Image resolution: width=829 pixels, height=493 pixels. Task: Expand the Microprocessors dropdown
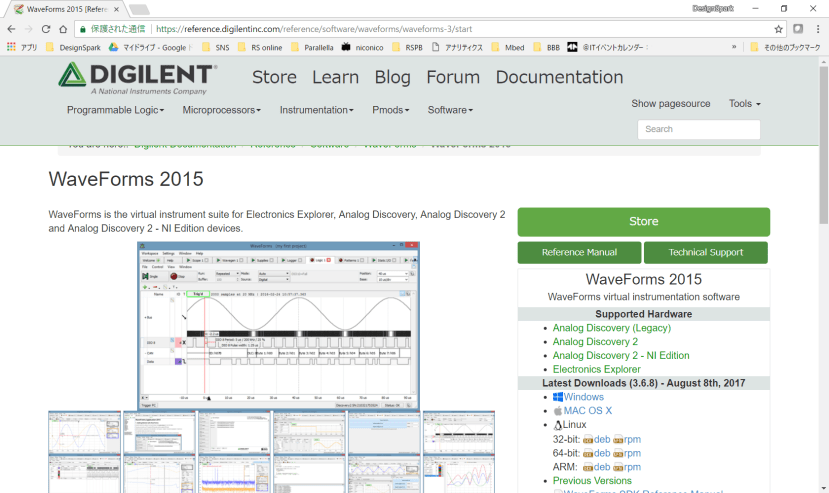(x=222, y=110)
